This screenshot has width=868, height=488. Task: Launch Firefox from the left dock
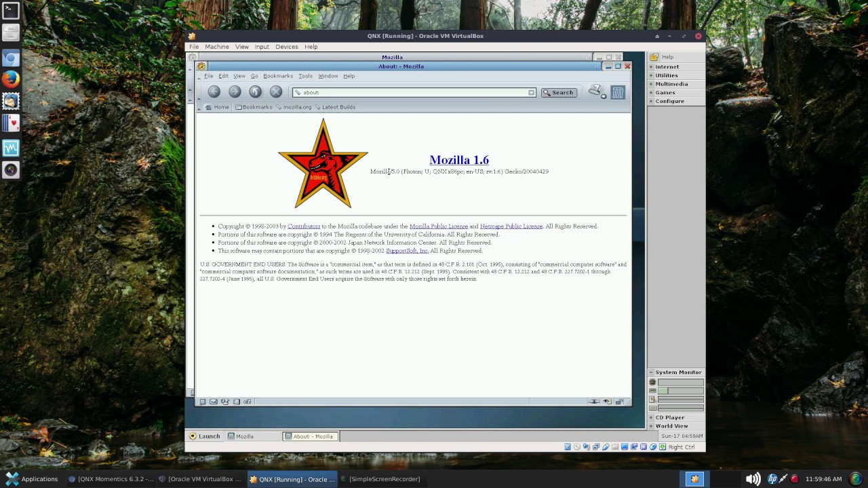pyautogui.click(x=11, y=79)
